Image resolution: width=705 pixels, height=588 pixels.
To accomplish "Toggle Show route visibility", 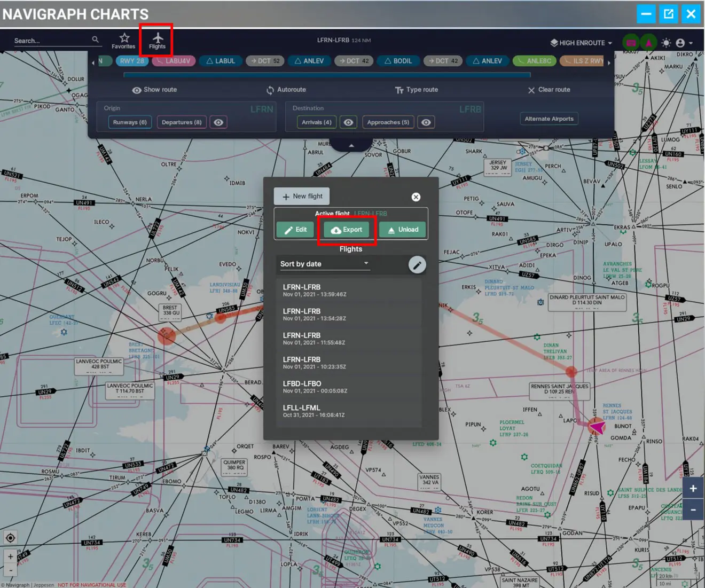I will click(154, 90).
